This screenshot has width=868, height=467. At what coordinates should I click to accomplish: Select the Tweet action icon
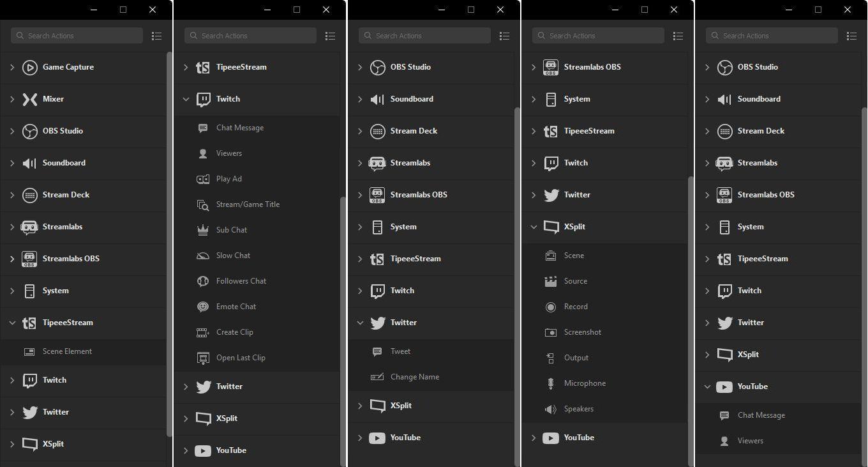[x=377, y=351]
